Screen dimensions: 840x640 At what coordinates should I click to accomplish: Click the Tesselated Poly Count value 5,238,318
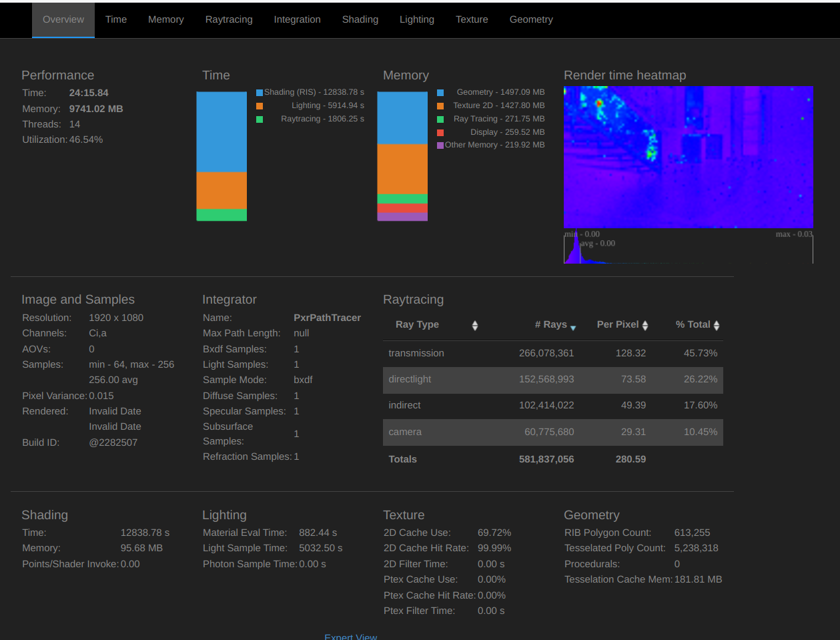click(697, 548)
